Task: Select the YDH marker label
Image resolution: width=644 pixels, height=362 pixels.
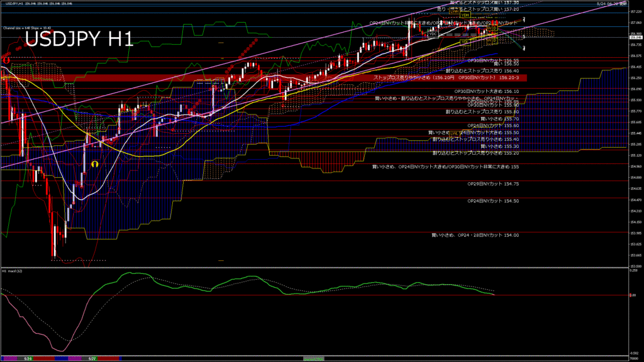Action: click(x=465, y=15)
